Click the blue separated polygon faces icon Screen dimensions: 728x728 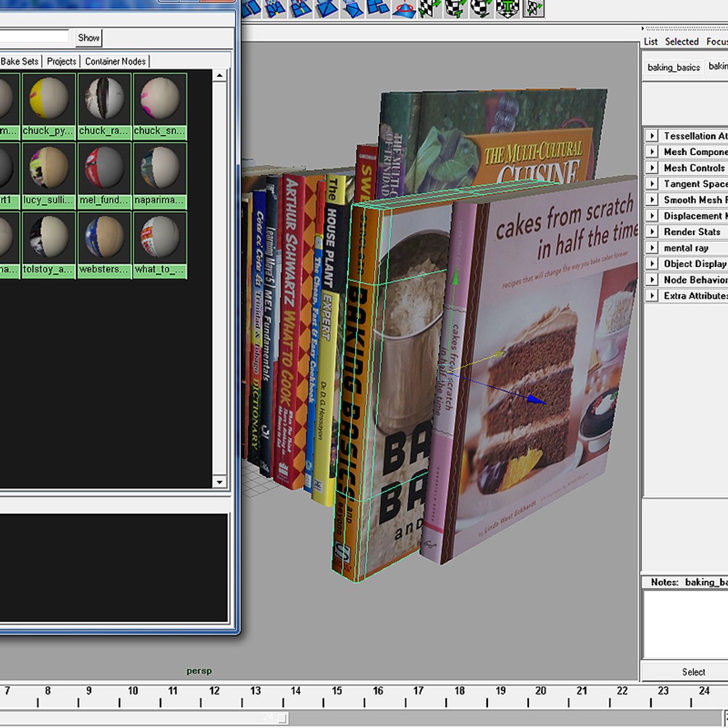[378, 9]
